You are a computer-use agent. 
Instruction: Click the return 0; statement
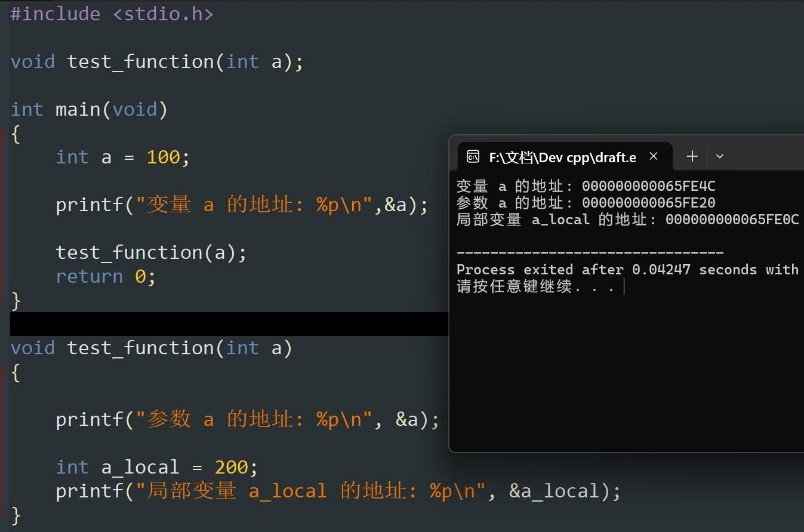(106, 276)
